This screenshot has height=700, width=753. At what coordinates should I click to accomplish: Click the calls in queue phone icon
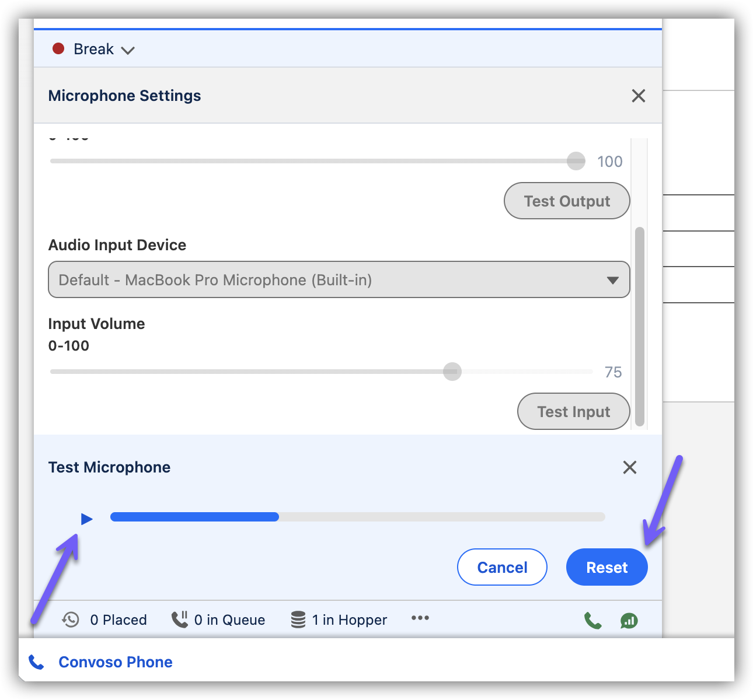(x=179, y=619)
